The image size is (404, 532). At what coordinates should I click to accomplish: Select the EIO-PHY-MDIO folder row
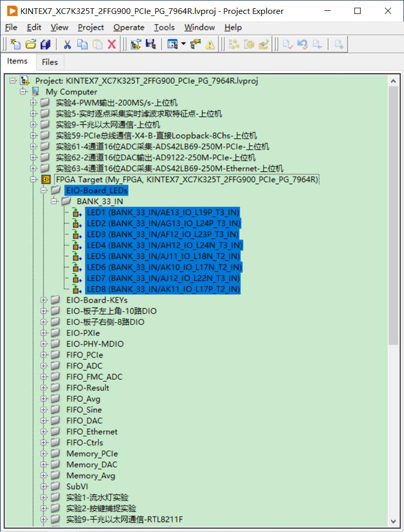pos(95,344)
